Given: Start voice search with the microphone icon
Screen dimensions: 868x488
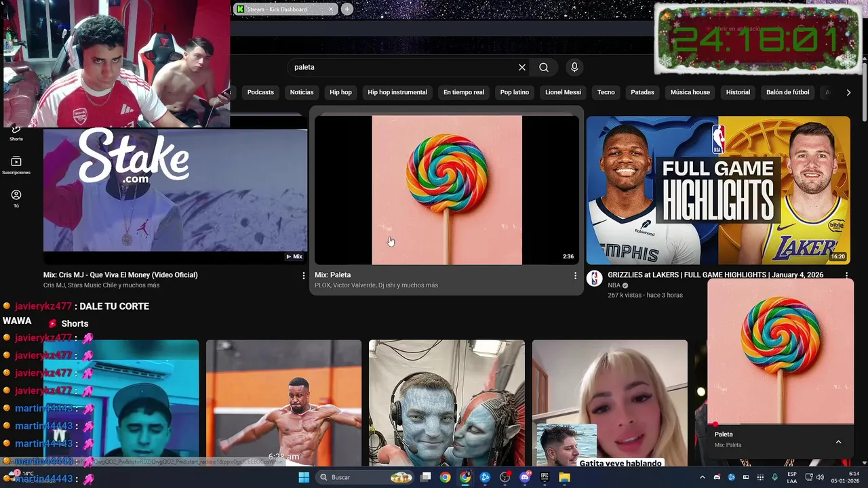Looking at the screenshot, I should pyautogui.click(x=574, y=67).
